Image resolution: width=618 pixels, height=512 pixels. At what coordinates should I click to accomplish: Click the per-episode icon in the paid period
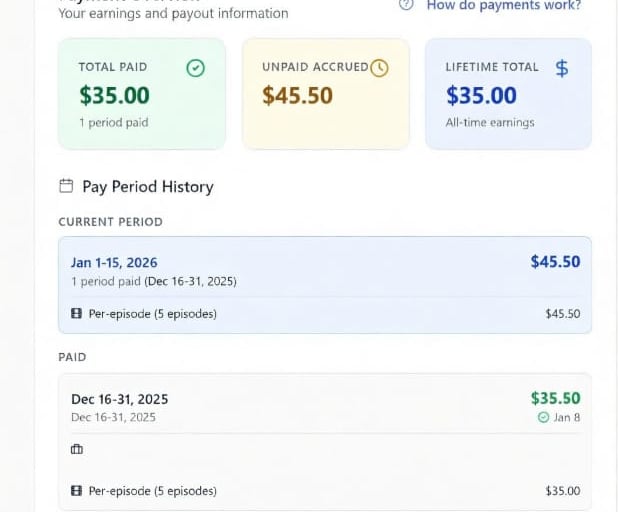point(76,491)
